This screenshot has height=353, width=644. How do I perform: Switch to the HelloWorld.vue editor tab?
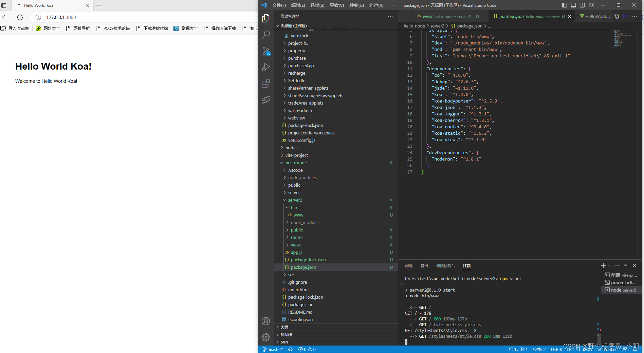pos(596,16)
